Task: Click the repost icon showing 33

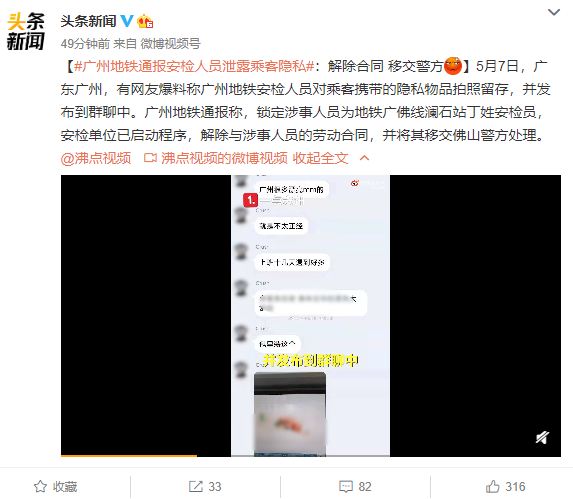Action: point(205,487)
